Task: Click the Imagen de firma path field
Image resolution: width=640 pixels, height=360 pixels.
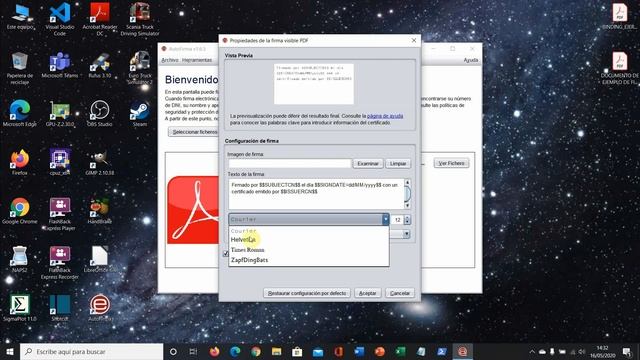Action: tap(290, 163)
